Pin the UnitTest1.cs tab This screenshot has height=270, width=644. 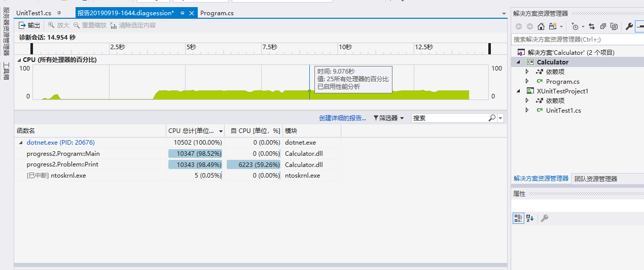pos(59,13)
